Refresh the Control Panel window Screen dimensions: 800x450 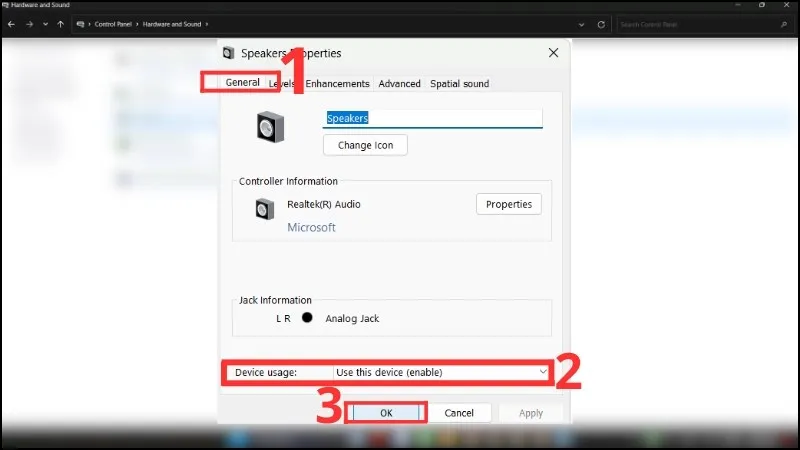600,23
